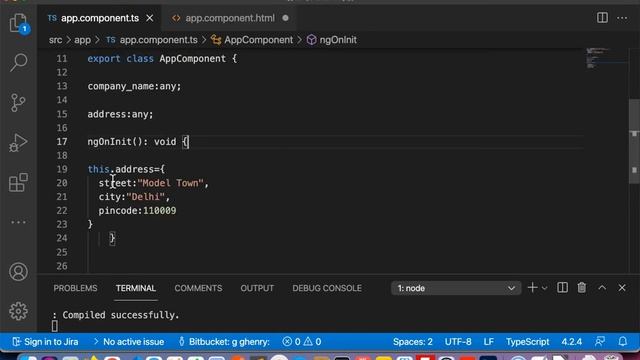Image resolution: width=640 pixels, height=360 pixels.
Task: Select the app.component.ts breadcrumb
Action: coord(152,40)
